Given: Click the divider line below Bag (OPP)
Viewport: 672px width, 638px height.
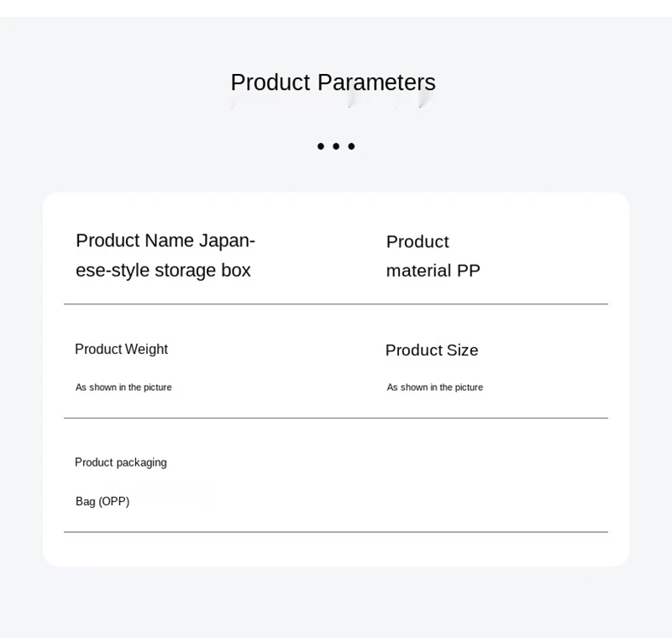Looking at the screenshot, I should 336,532.
